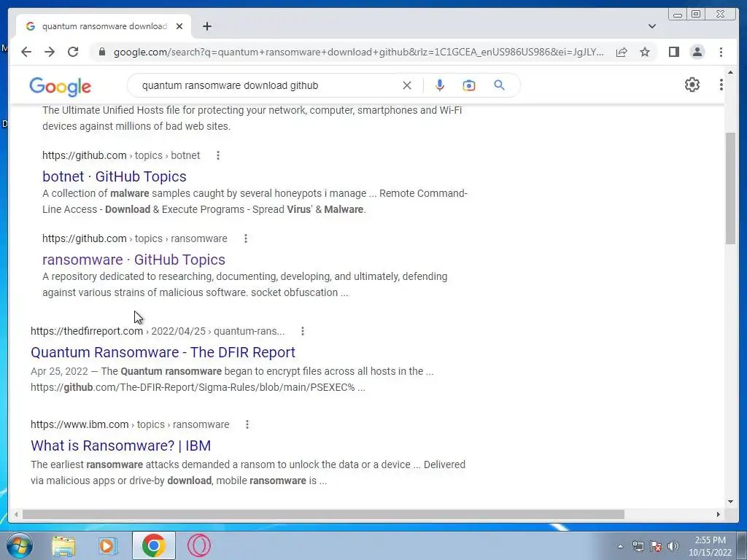Open options dots for github.com botnet result
This screenshot has width=747, height=560.
217,155
